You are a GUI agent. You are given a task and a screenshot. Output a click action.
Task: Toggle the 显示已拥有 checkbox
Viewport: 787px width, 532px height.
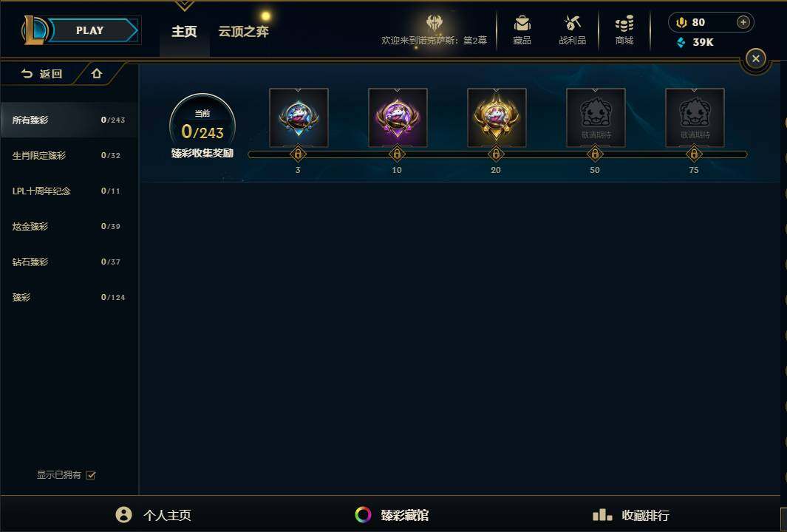click(90, 475)
